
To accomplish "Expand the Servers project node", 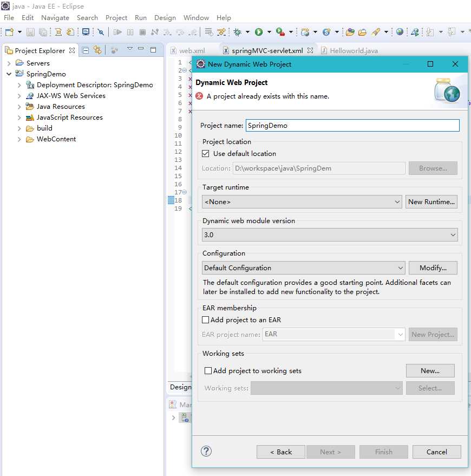I will 9,63.
